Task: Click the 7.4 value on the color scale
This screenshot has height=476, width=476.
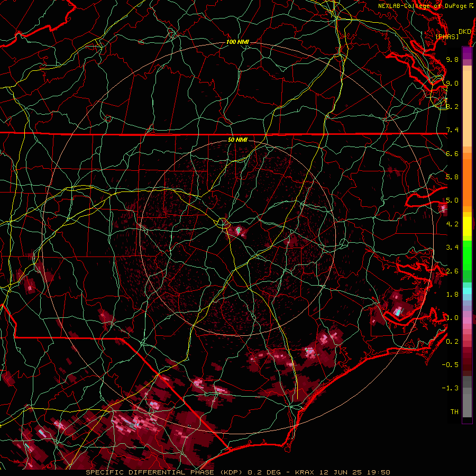Action: tap(452, 130)
